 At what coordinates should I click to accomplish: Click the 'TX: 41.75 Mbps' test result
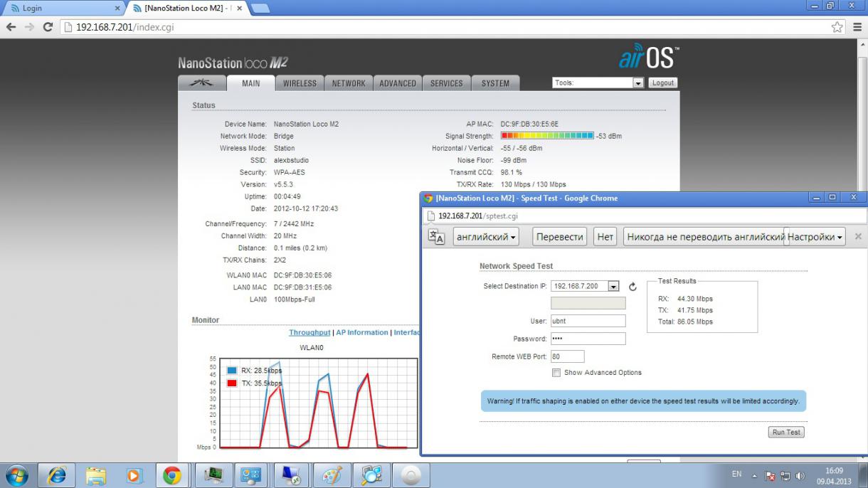tap(685, 310)
